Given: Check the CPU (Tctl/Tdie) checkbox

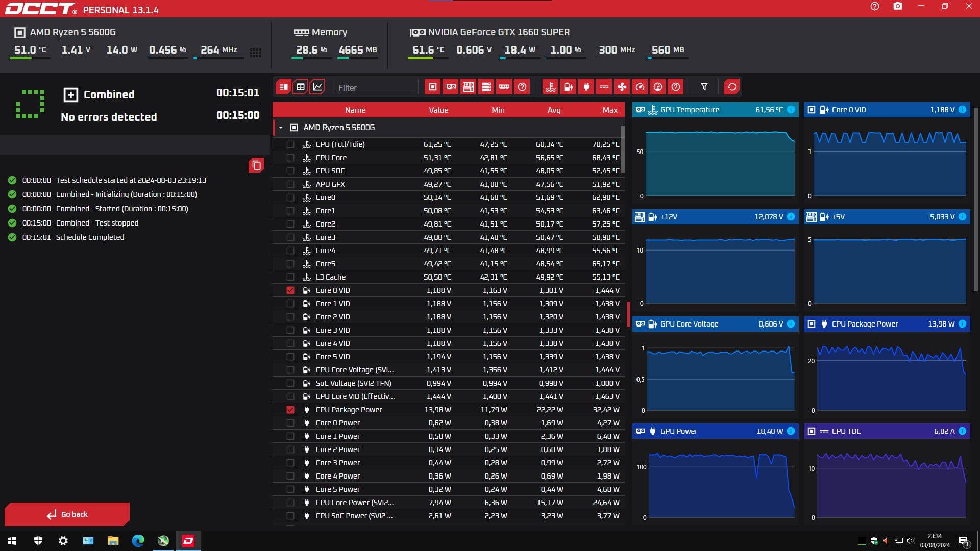Looking at the screenshot, I should [x=290, y=144].
